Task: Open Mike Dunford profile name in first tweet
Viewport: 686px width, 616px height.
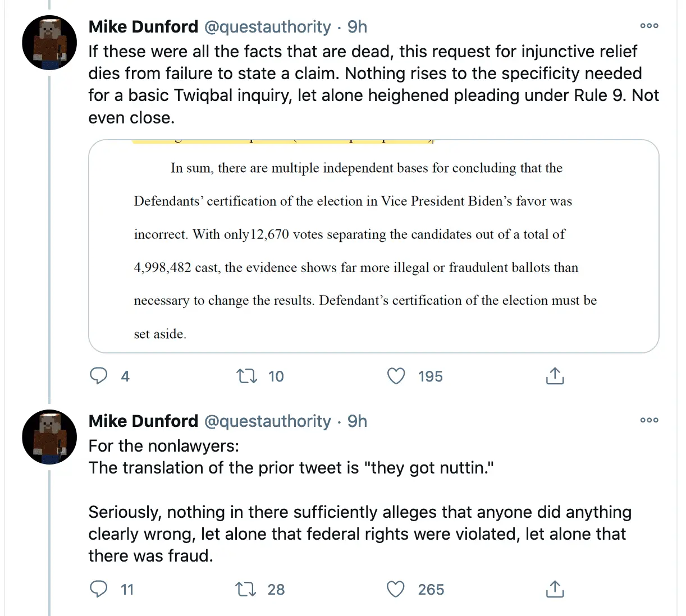Action: tap(143, 27)
